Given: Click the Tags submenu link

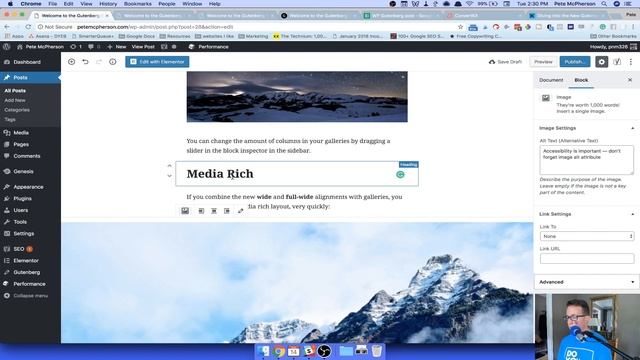Looking at the screenshot, I should click(x=10, y=120).
